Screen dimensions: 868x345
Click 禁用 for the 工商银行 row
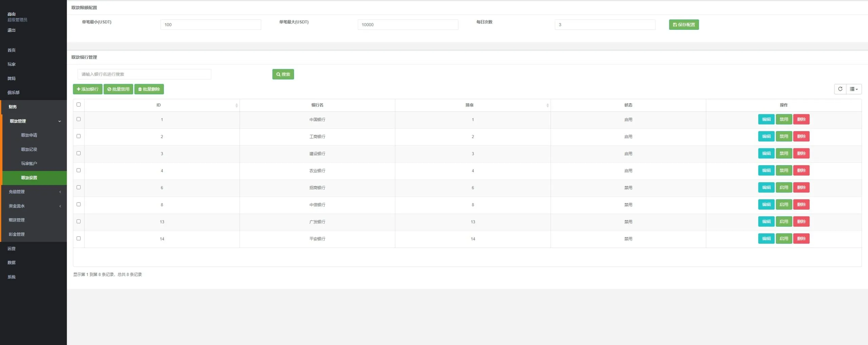pos(784,136)
